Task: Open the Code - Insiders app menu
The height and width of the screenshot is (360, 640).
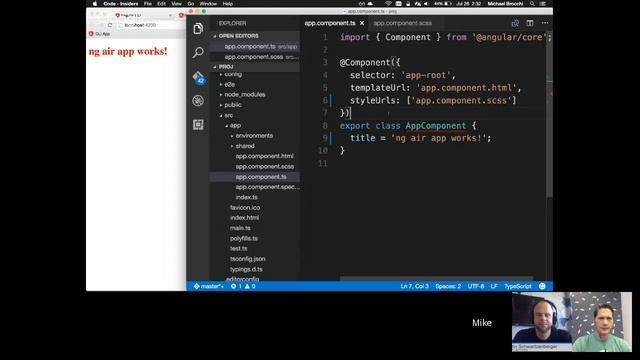Action: [x=120, y=4]
